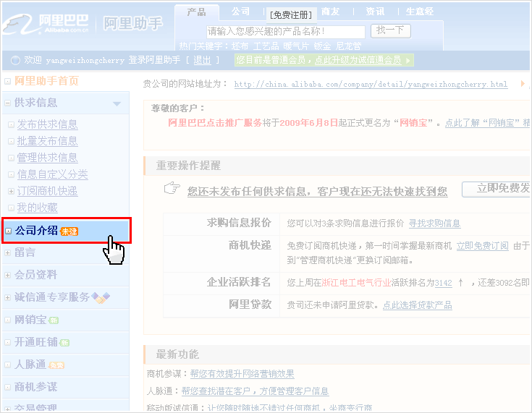532x413 pixels.
Task: Click green arrow on upgrade banner
Action: click(408, 61)
